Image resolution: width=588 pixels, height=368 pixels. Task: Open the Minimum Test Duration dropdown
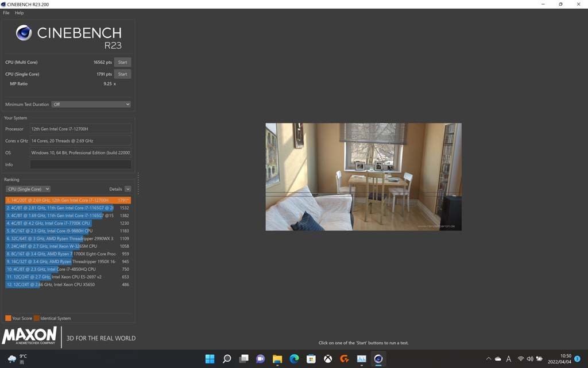91,105
